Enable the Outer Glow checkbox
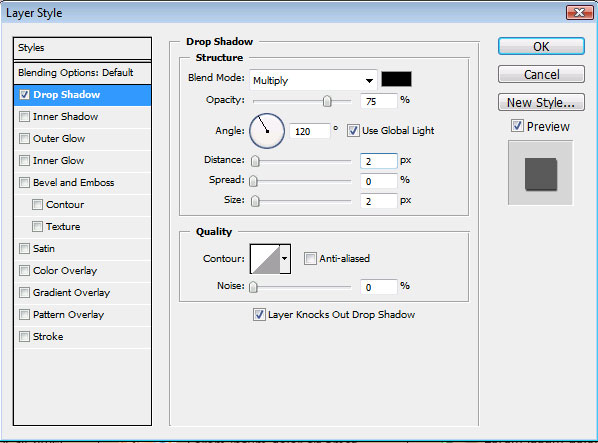This screenshot has height=443, width=598. (24, 138)
